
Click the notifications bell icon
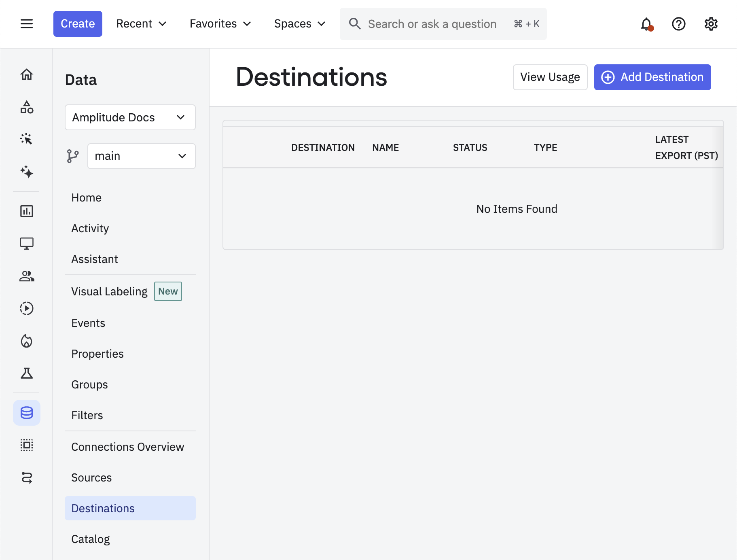click(646, 24)
